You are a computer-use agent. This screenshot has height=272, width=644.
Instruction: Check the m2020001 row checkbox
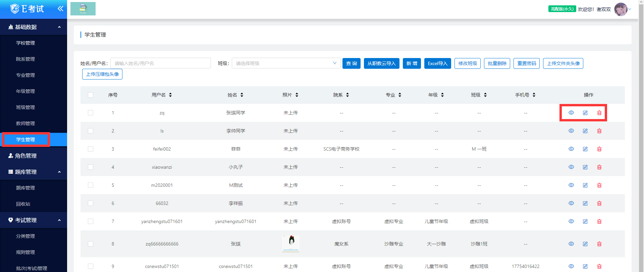click(x=91, y=185)
